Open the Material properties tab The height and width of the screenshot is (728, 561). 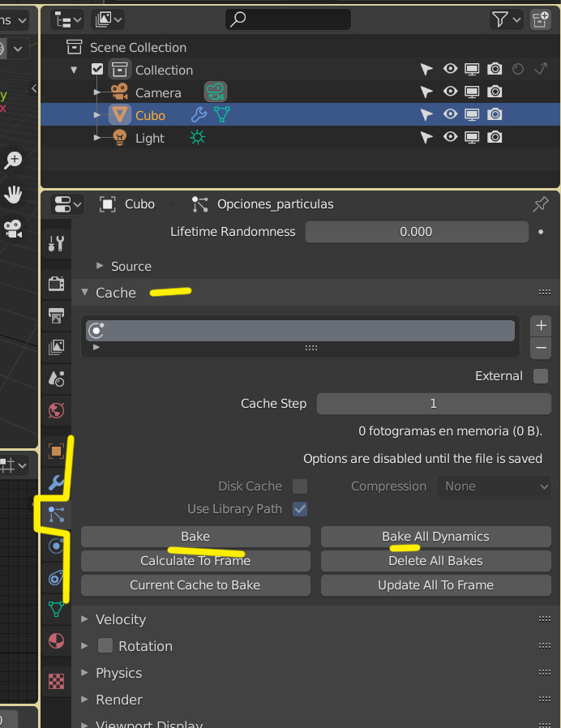[x=56, y=641]
